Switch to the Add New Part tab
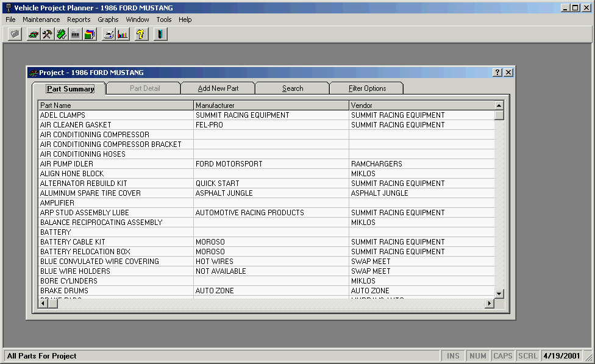Viewport: 595px width, 364px height. (x=218, y=88)
